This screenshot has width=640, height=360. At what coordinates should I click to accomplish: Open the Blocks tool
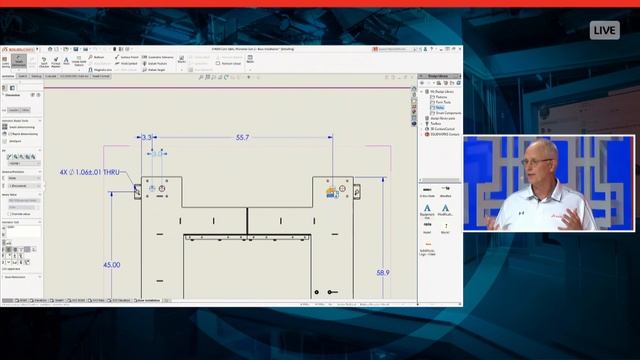pyautogui.click(x=182, y=60)
